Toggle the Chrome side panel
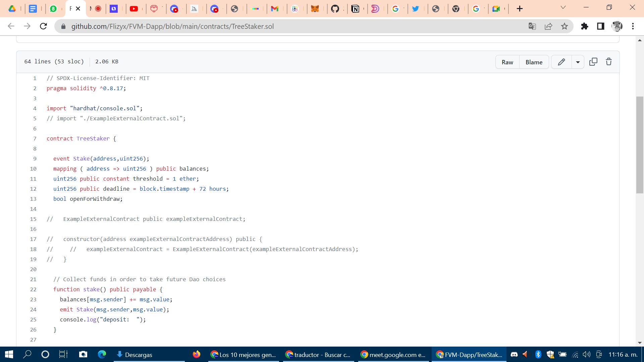This screenshot has height=362, width=644. click(x=601, y=26)
